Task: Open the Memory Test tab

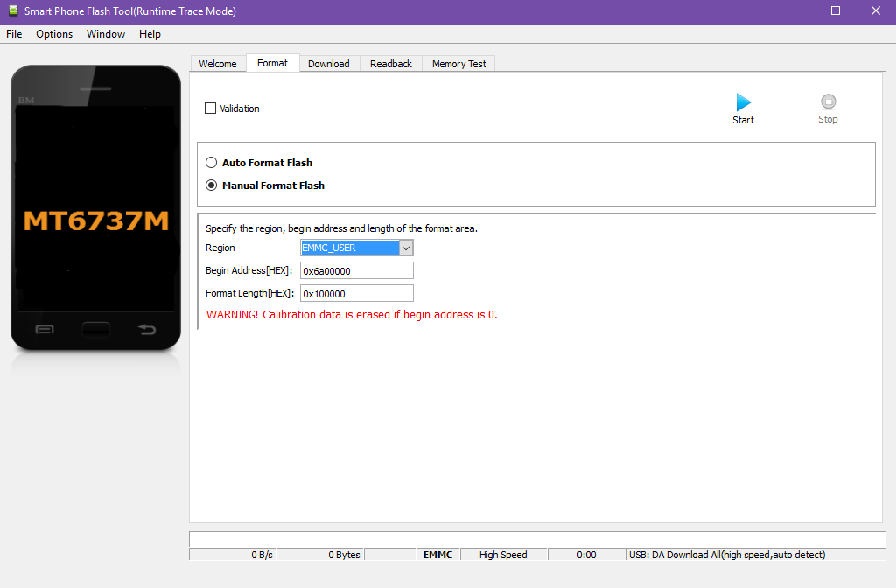Action: click(458, 64)
